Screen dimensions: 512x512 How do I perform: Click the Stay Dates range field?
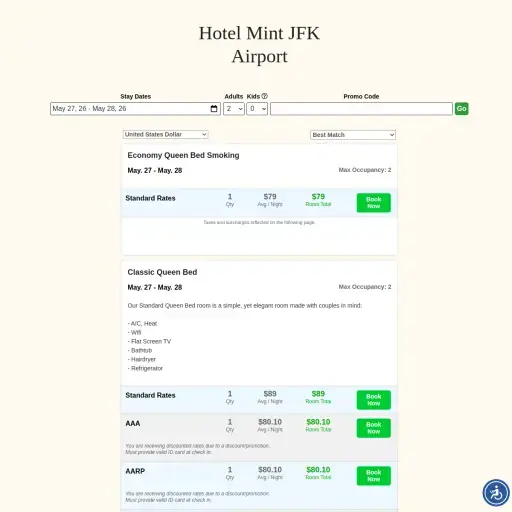click(x=135, y=109)
